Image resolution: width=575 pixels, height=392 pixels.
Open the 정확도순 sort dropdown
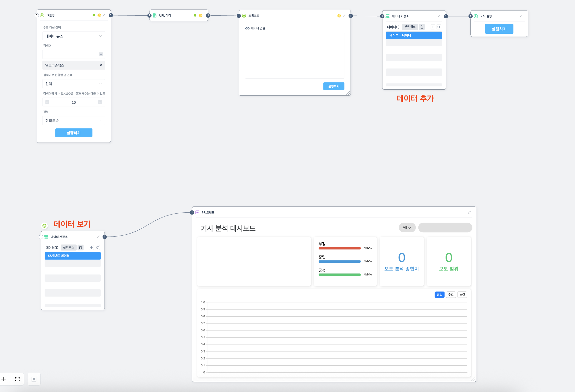pos(74,121)
